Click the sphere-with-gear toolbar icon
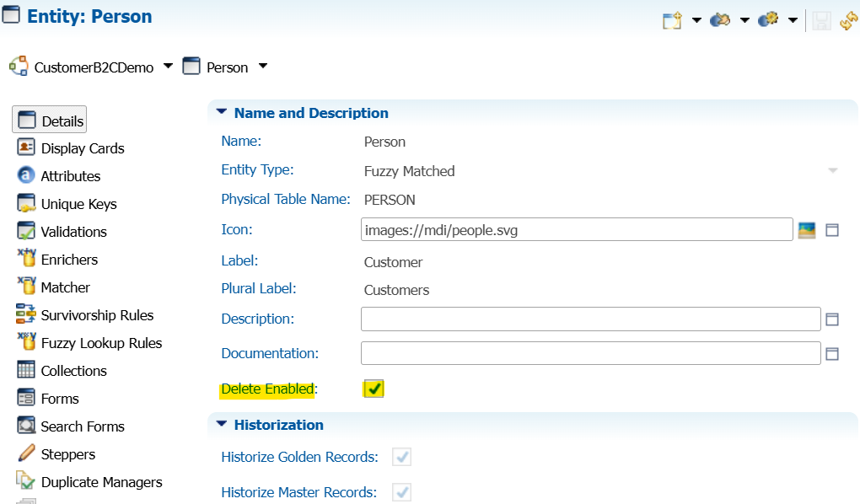 768,20
